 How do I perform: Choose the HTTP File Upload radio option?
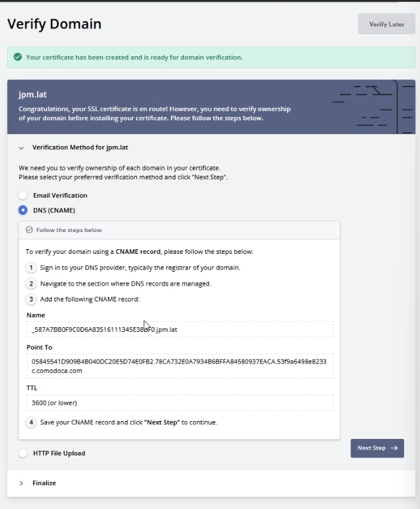tap(23, 453)
